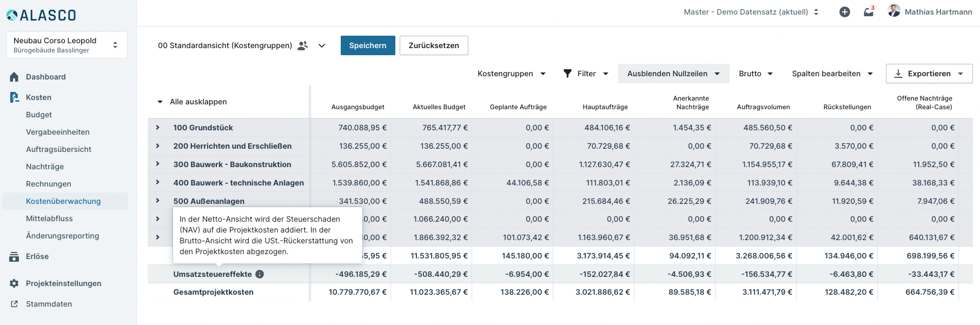The image size is (980, 325).
Task: Open the notifications inbox icon
Action: [869, 12]
